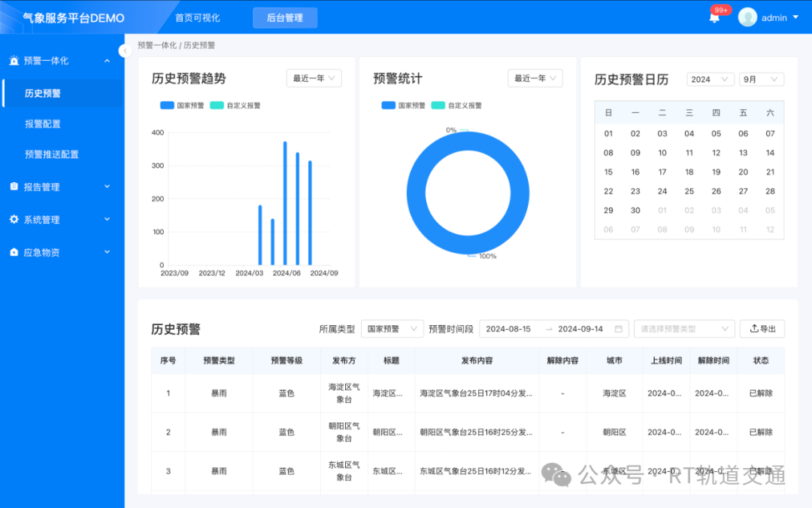This screenshot has height=508, width=812.
Task: Open the 所属类型 国家预警 dropdown
Action: [x=392, y=328]
